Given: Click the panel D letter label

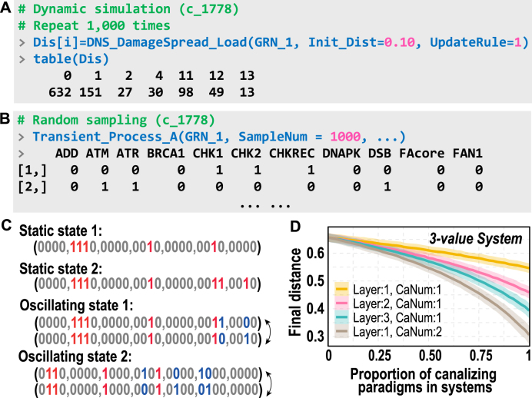Looking at the screenshot, I should click(x=295, y=227).
